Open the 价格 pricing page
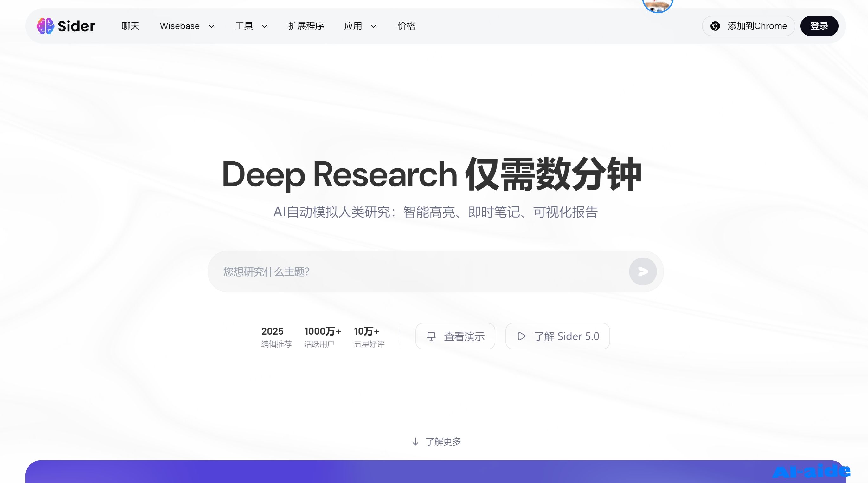Viewport: 868px width, 483px height. tap(406, 26)
